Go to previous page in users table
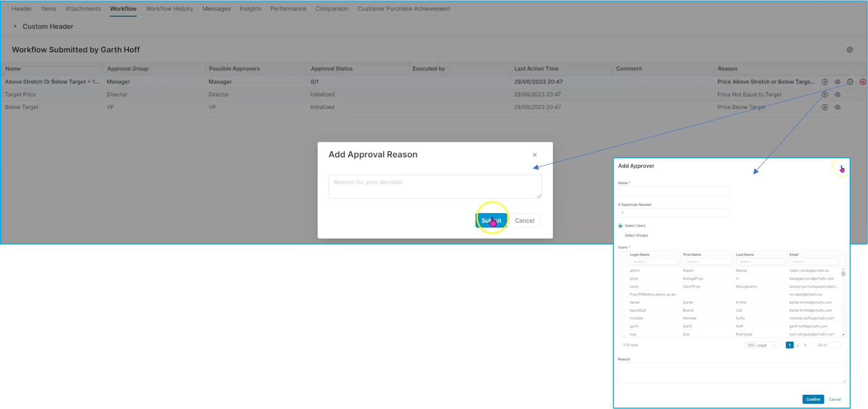Image resolution: width=868 pixels, height=409 pixels. pos(783,345)
